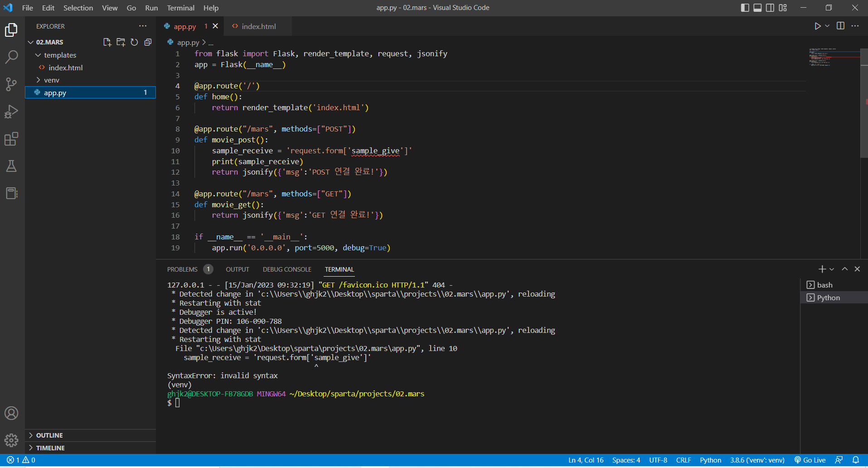
Task: Collapse all folders in Explorer
Action: 148,42
